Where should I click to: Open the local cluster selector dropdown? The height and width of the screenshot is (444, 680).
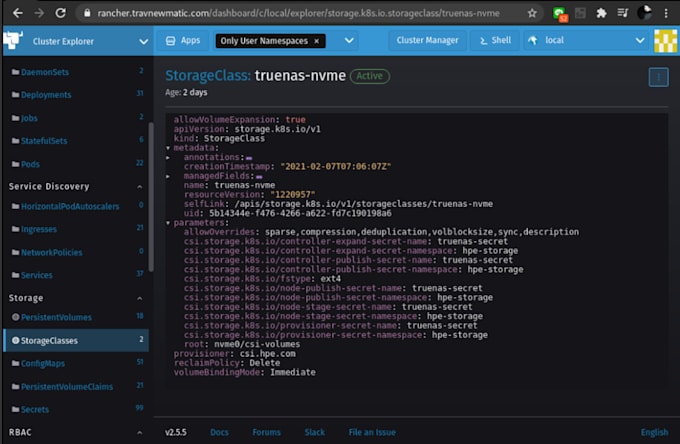tap(640, 41)
